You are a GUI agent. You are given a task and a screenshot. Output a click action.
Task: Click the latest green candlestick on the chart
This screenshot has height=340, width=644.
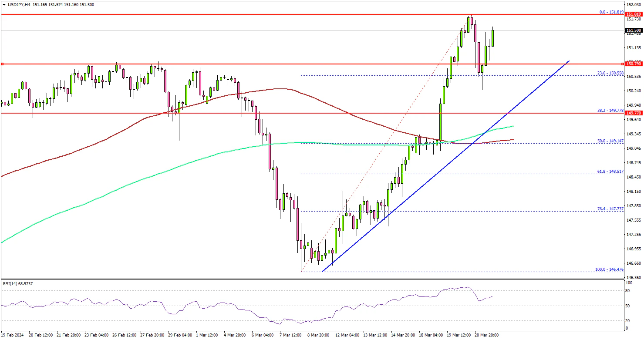[x=493, y=38]
